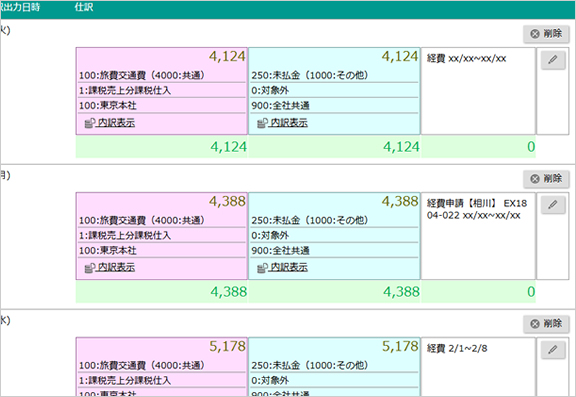Select 100:旅費交通費 in 4,124 entry
The image size is (576, 397).
[x=142, y=75]
